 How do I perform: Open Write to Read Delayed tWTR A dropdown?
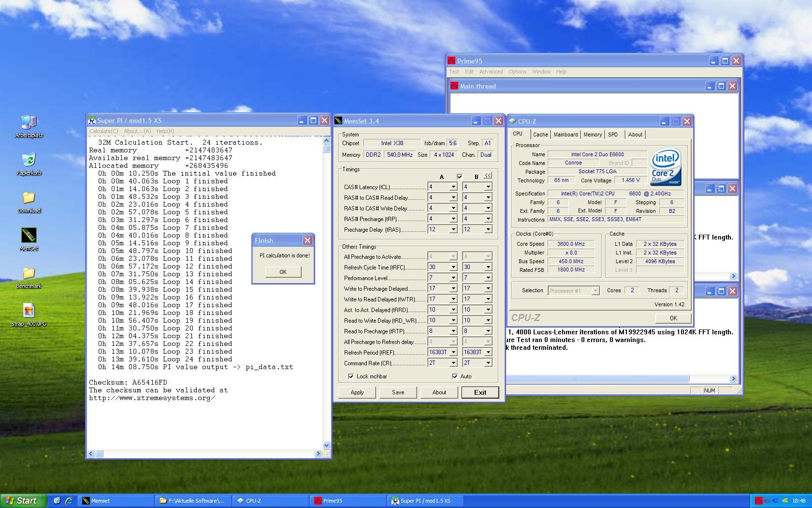[453, 299]
